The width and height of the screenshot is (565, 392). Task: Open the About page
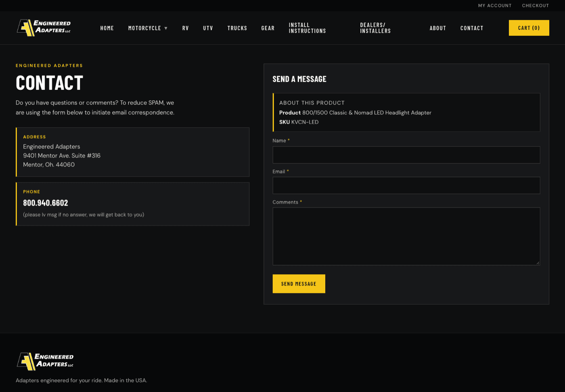pos(438,28)
